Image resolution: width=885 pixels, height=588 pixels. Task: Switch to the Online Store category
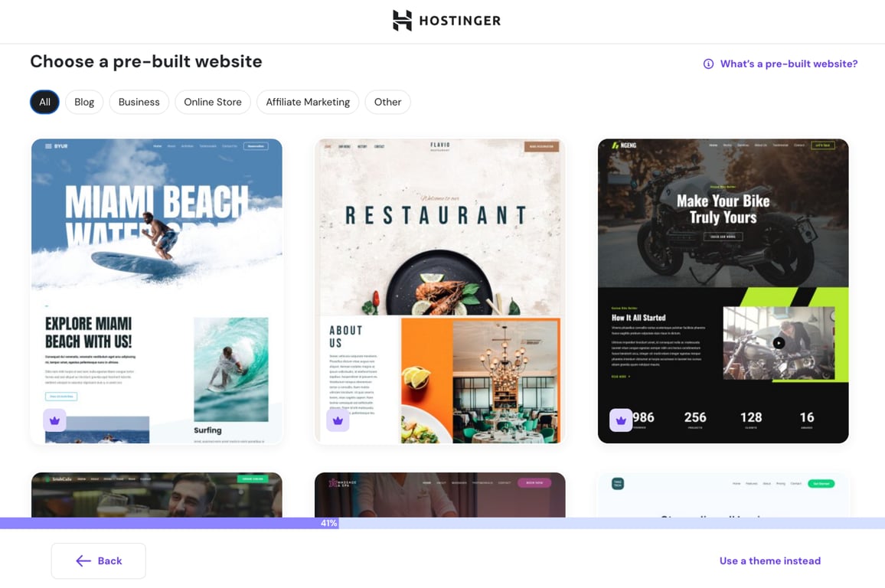click(212, 102)
